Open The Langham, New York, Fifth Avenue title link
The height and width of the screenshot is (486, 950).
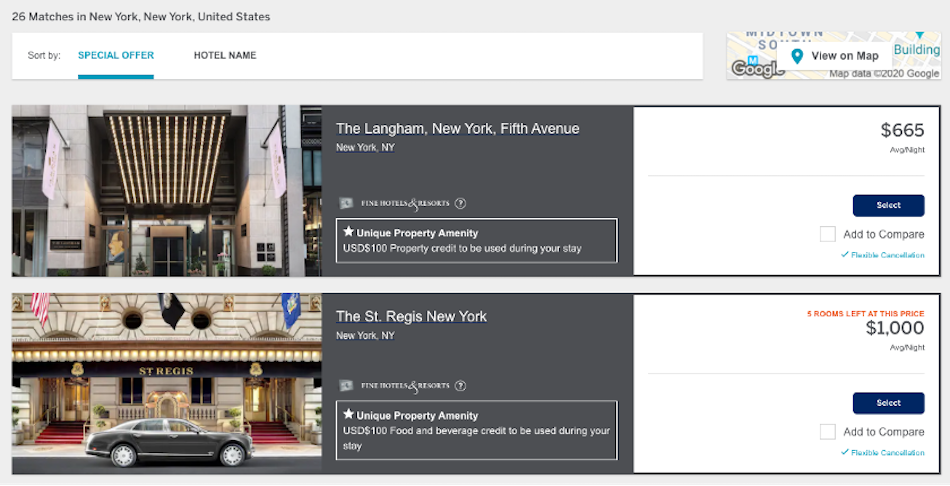[x=457, y=129]
